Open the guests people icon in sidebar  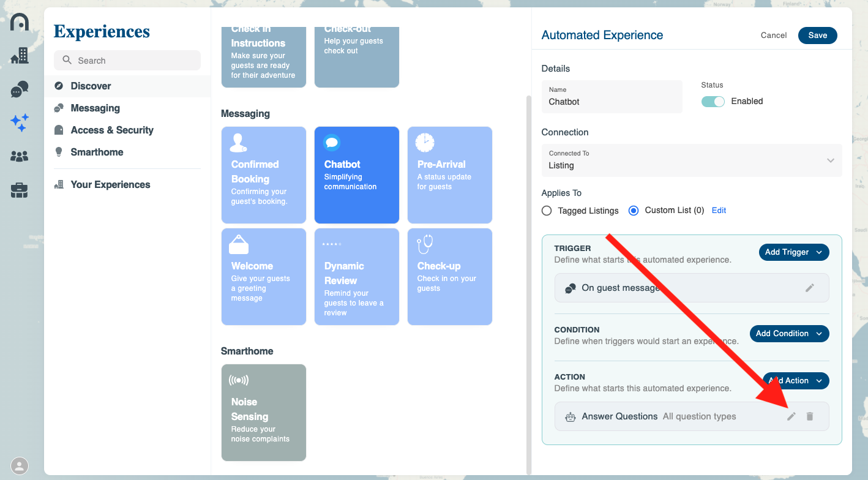(20, 157)
